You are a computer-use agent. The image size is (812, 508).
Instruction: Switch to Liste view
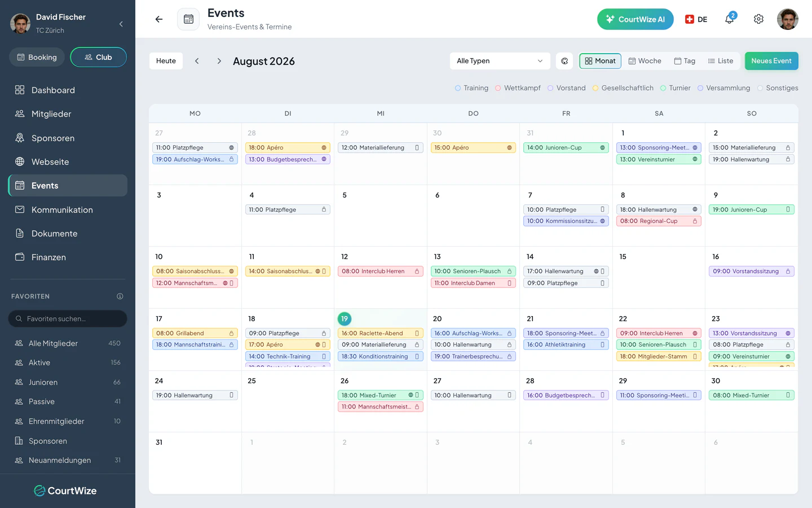pyautogui.click(x=721, y=61)
